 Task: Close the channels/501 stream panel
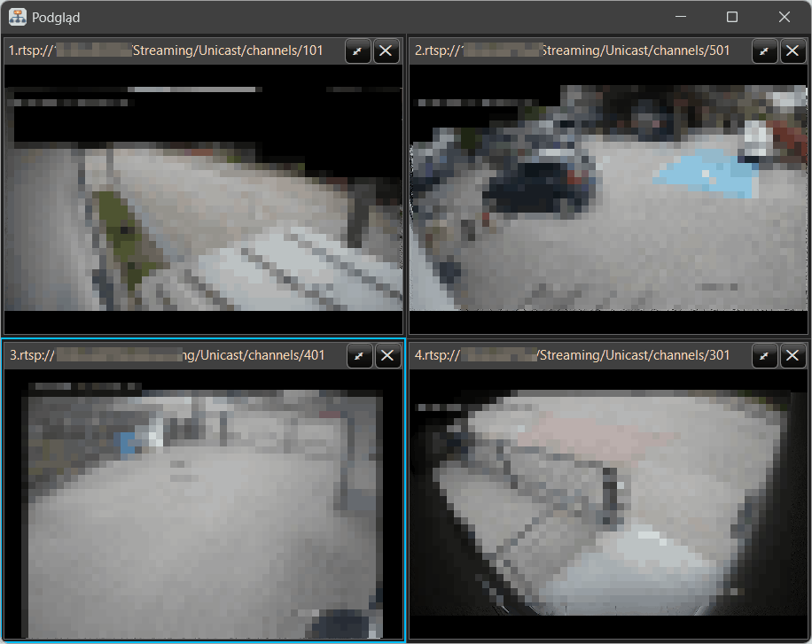792,51
